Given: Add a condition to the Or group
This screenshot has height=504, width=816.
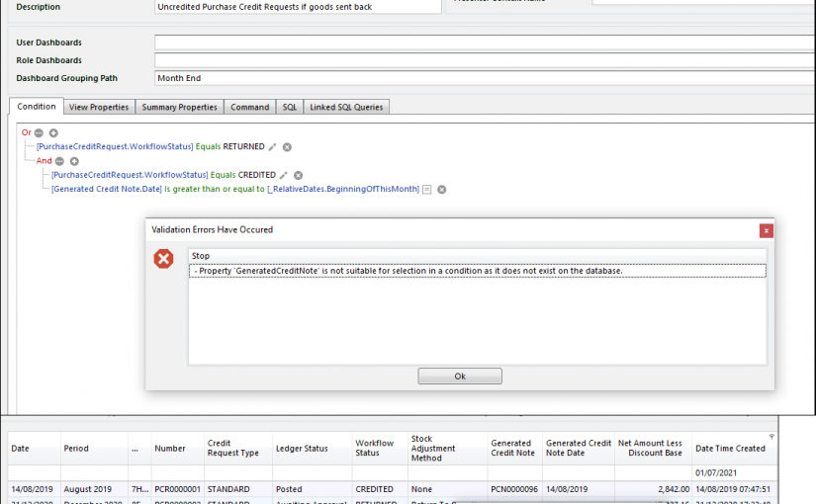Looking at the screenshot, I should tap(53, 133).
